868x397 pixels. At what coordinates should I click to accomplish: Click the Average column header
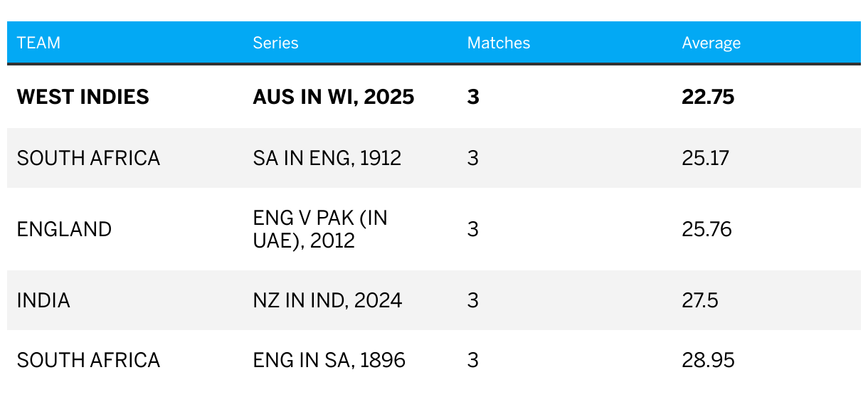click(711, 43)
